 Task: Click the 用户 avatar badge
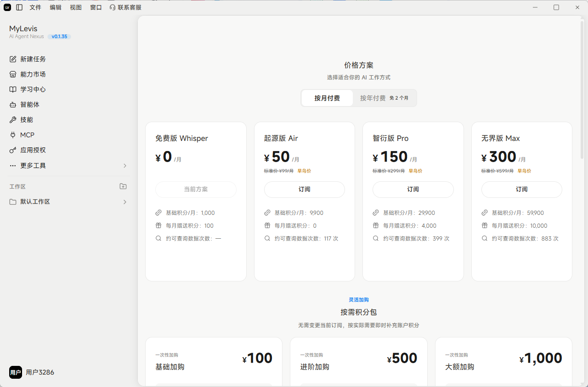pos(16,372)
